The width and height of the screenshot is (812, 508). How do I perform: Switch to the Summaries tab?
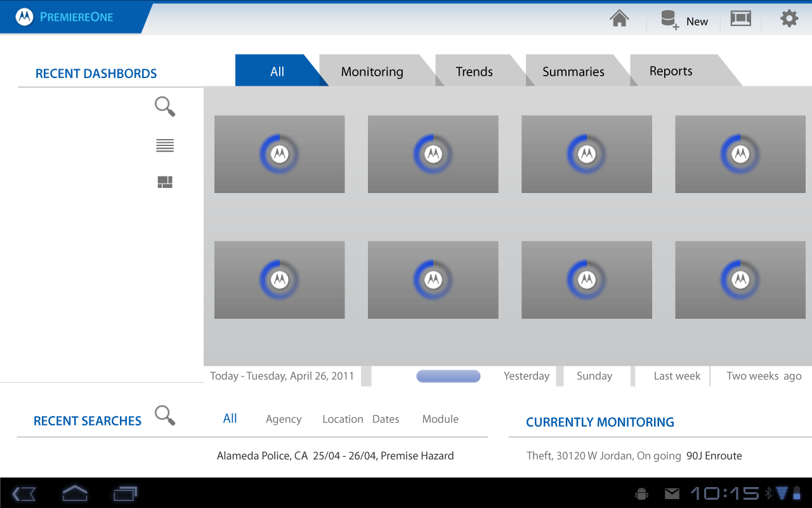(x=573, y=70)
